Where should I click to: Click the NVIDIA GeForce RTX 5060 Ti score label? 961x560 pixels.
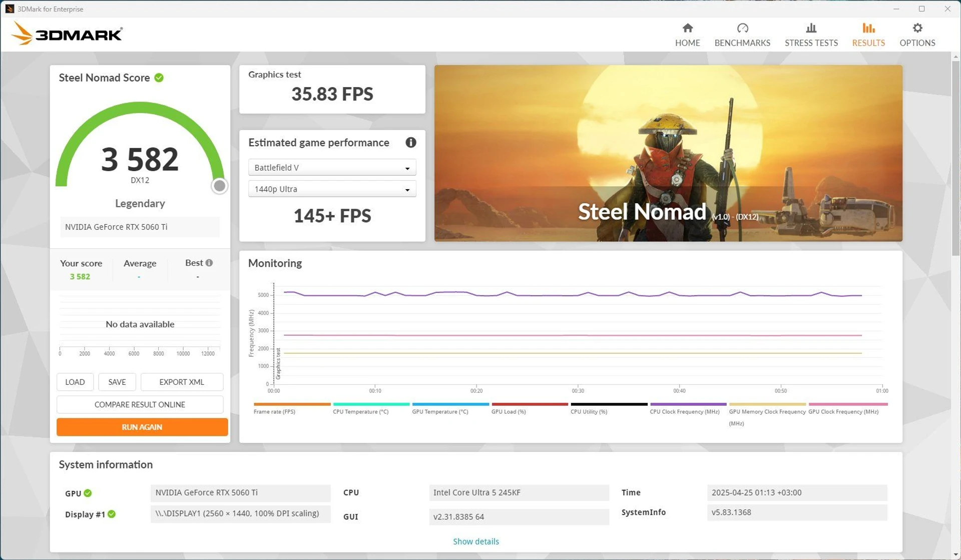click(140, 227)
